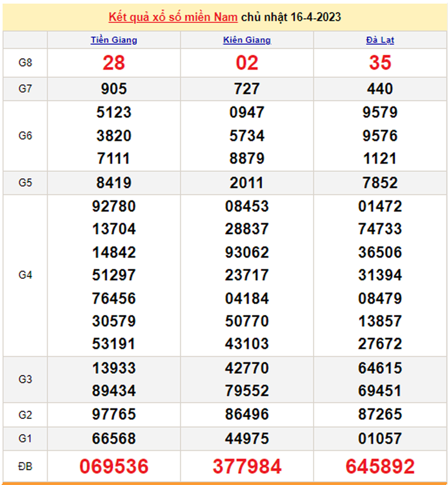The image size is (448, 485).
Task: Select the G7 number 905
Action: [x=114, y=89]
